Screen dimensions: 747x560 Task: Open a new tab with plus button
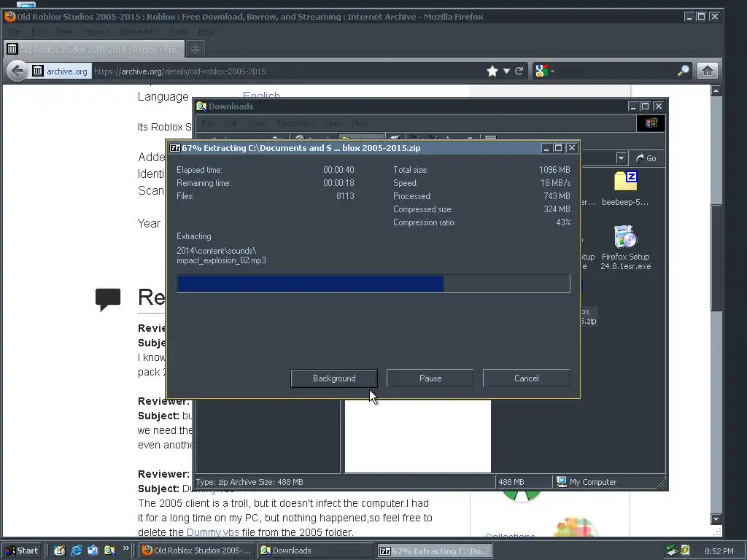[196, 49]
